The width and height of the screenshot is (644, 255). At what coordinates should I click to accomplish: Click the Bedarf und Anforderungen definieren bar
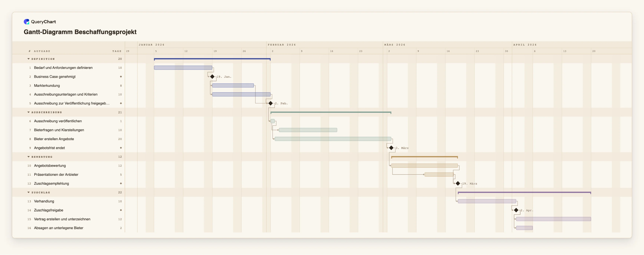tap(183, 68)
